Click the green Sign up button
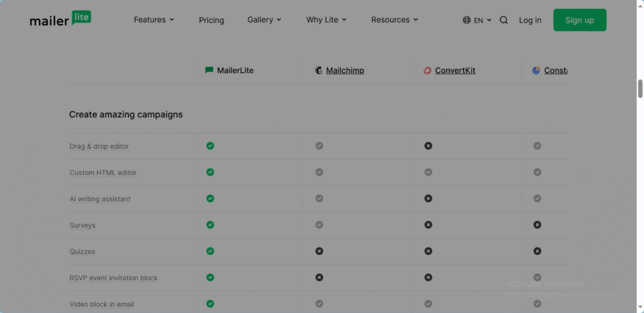Viewport: 644px width, 313px height. (579, 20)
